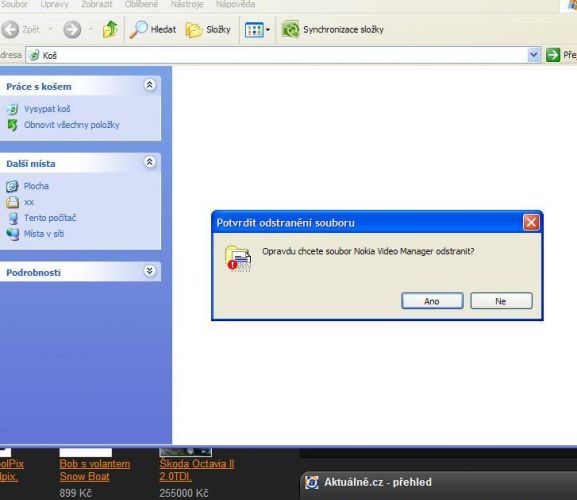Open the Nástroje menu

click(x=187, y=4)
